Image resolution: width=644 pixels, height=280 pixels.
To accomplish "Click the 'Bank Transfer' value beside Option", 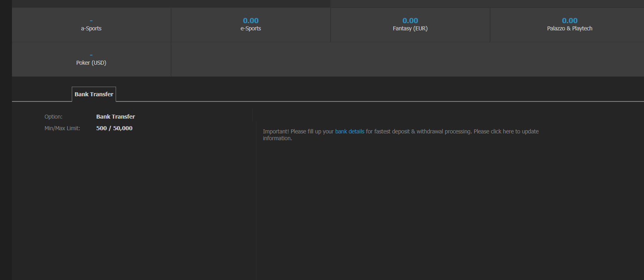I will click(x=116, y=117).
